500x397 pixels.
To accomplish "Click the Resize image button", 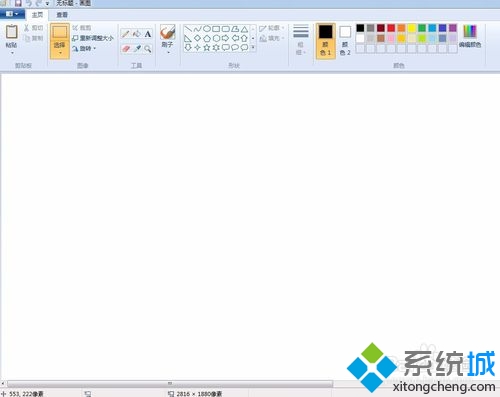I will (93, 38).
